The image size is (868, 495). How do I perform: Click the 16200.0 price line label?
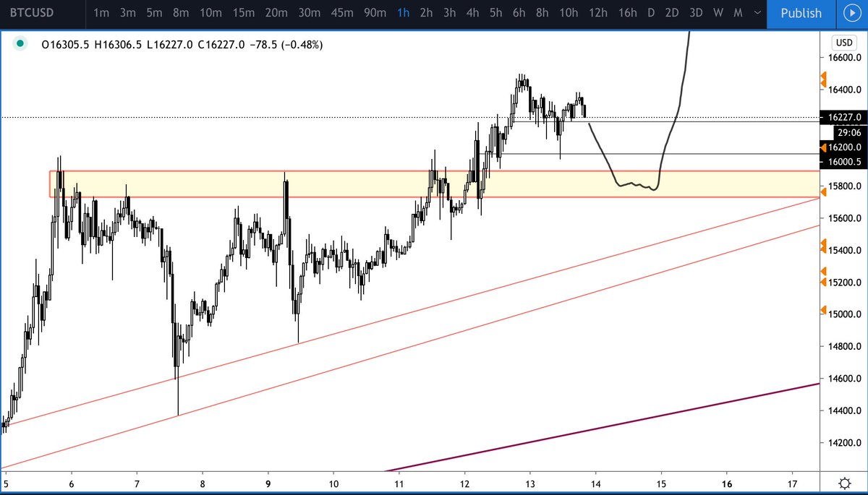point(846,147)
